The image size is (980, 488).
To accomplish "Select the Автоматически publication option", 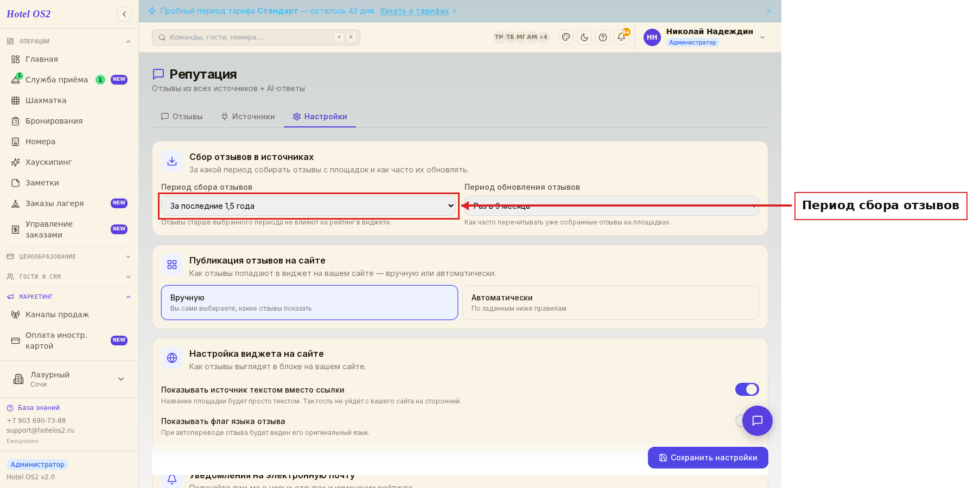I will click(610, 303).
